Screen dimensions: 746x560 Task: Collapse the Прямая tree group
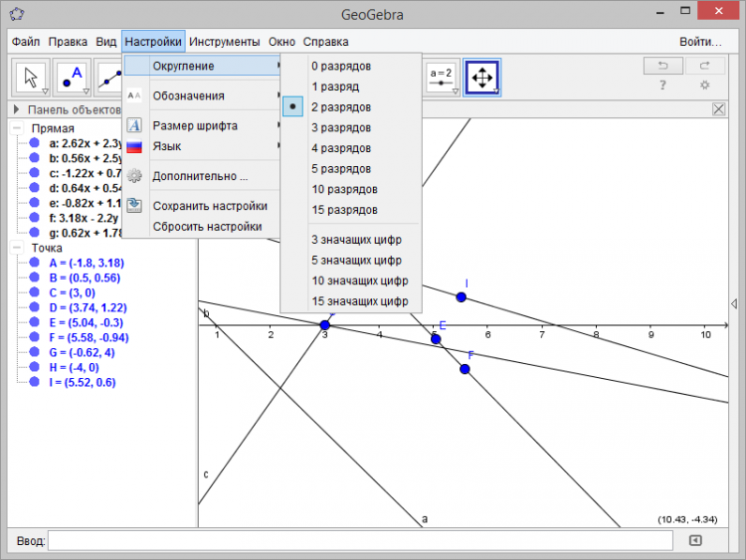(17, 128)
